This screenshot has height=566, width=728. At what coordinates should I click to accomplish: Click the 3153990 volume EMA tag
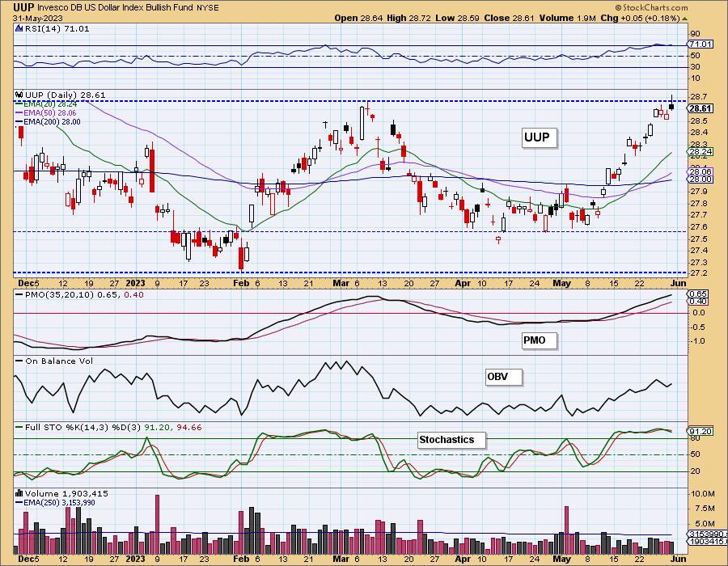pos(705,534)
